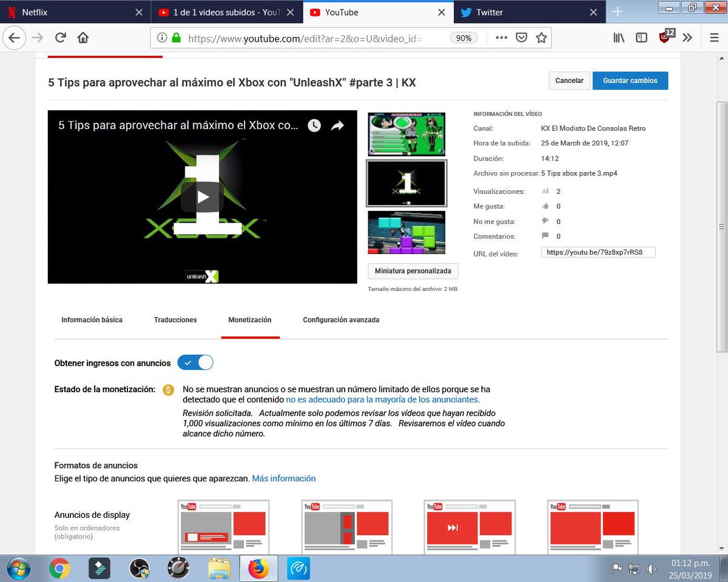This screenshot has width=728, height=582.
Task: Click the browser Back arrow button
Action: [14, 38]
